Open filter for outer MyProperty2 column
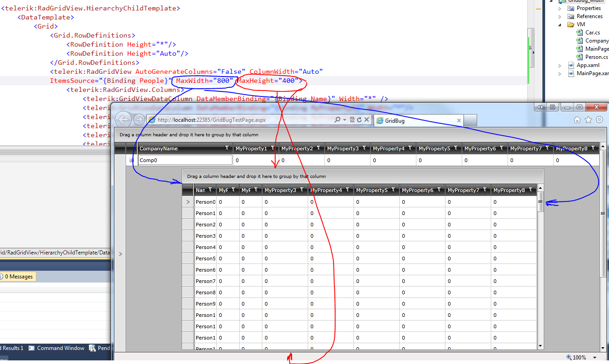609x364 pixels. point(319,148)
